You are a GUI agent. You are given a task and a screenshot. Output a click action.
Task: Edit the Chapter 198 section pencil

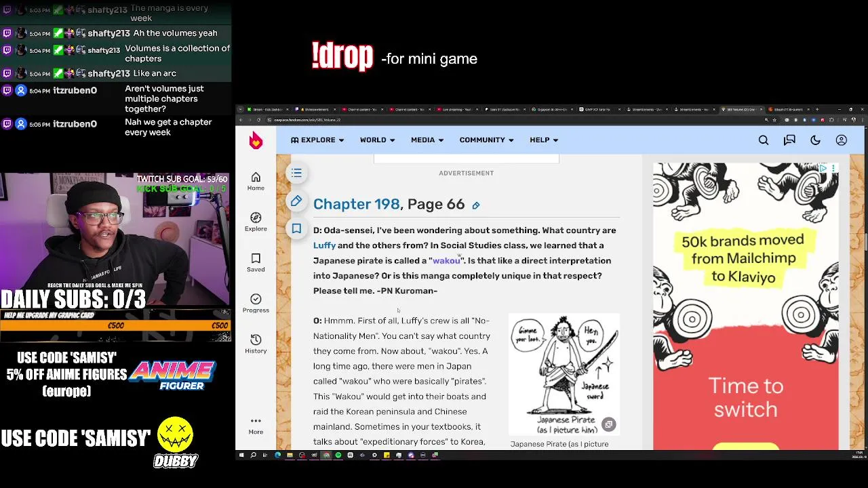pos(475,205)
